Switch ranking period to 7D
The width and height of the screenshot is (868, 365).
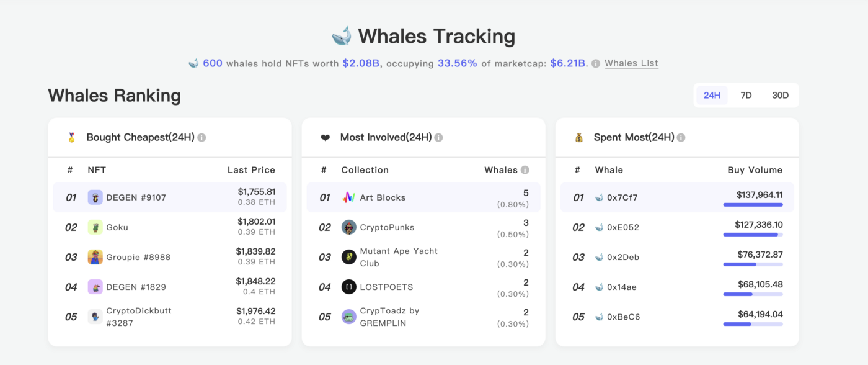tap(746, 95)
